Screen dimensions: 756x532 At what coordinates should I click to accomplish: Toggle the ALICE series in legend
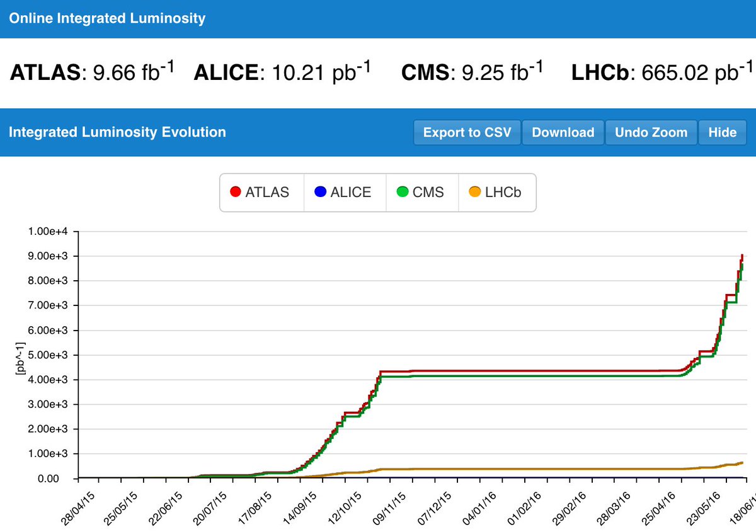345,193
